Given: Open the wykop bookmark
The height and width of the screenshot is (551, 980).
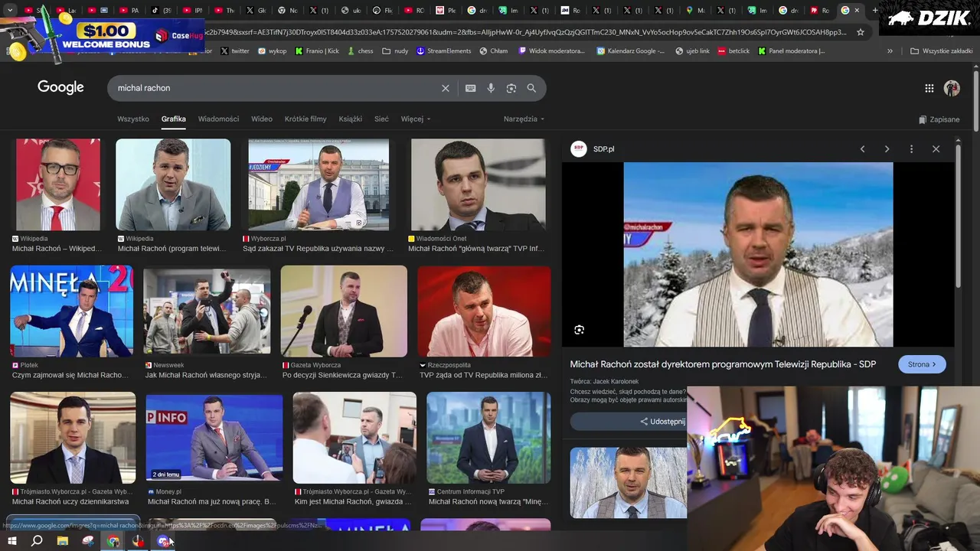Looking at the screenshot, I should pos(273,51).
